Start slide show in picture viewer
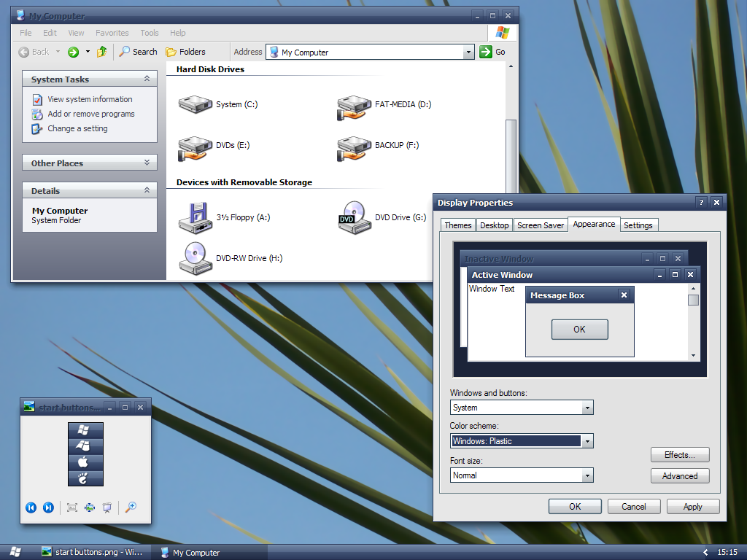Viewport: 747px width, 560px height. (107, 507)
